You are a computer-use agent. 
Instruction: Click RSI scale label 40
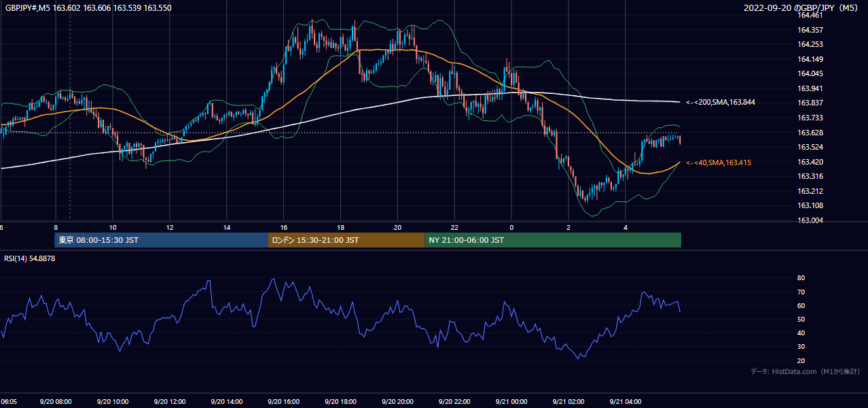tap(801, 333)
